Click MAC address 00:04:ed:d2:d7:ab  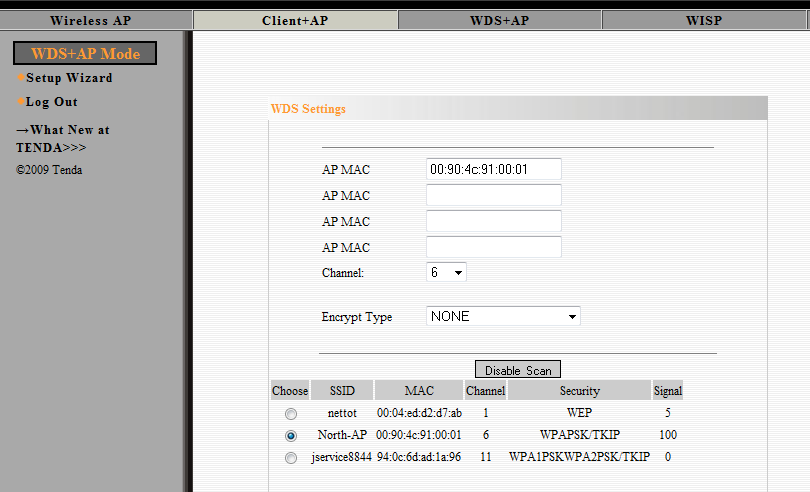coord(419,413)
